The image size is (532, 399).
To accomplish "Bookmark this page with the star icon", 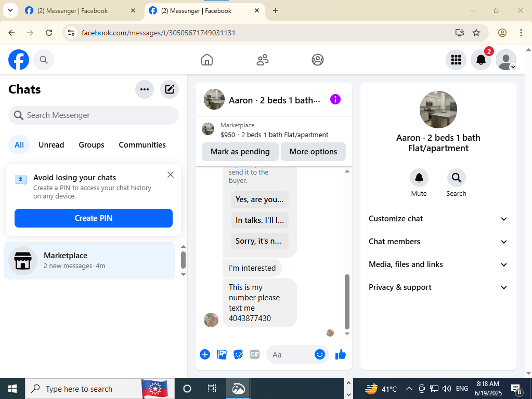I will coord(476,33).
